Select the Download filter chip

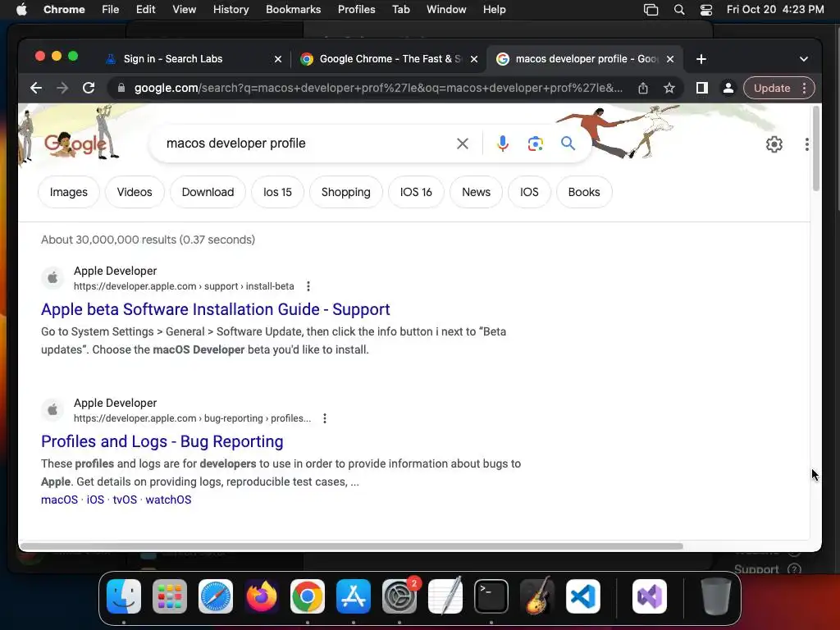[208, 192]
